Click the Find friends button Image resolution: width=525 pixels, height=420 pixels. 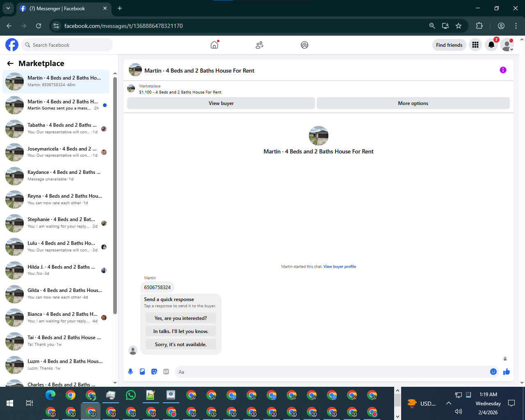(449, 45)
